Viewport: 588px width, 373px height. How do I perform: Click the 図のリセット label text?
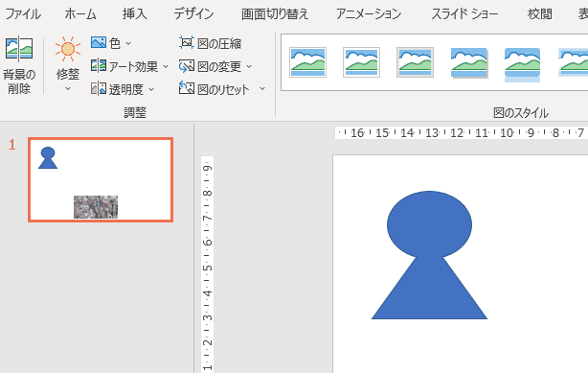tap(223, 89)
